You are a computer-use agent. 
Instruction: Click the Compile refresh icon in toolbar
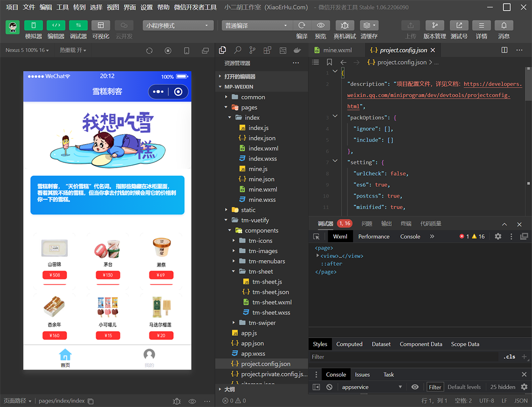pyautogui.click(x=302, y=25)
